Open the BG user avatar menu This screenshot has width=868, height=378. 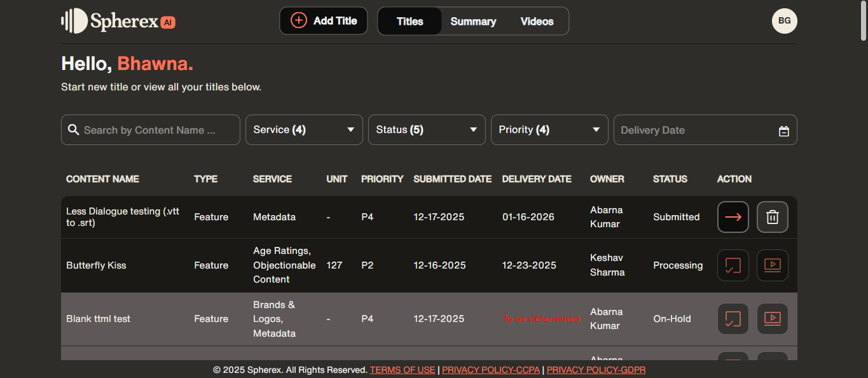pos(784,21)
